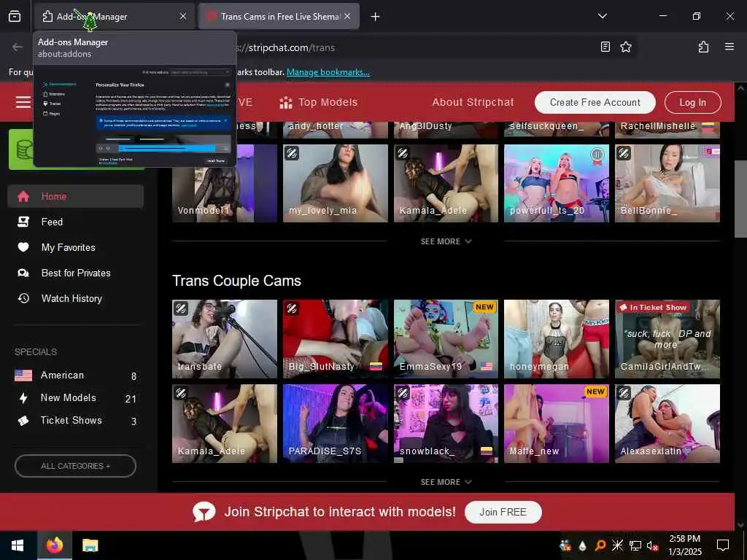Open the Firefox application menu

coord(729,47)
